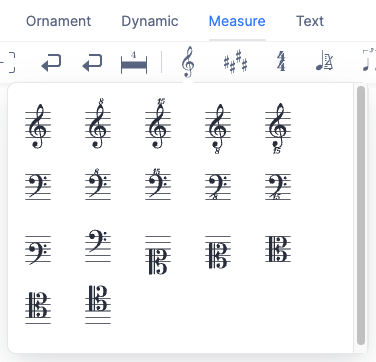Choose the plain bass clef
The height and width of the screenshot is (362, 376).
point(38,186)
